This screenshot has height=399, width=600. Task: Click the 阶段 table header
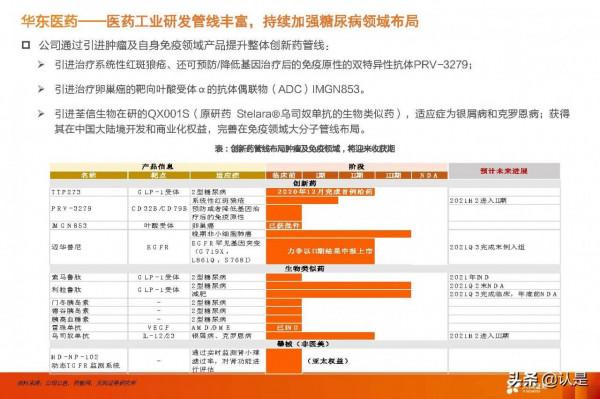coord(357,166)
